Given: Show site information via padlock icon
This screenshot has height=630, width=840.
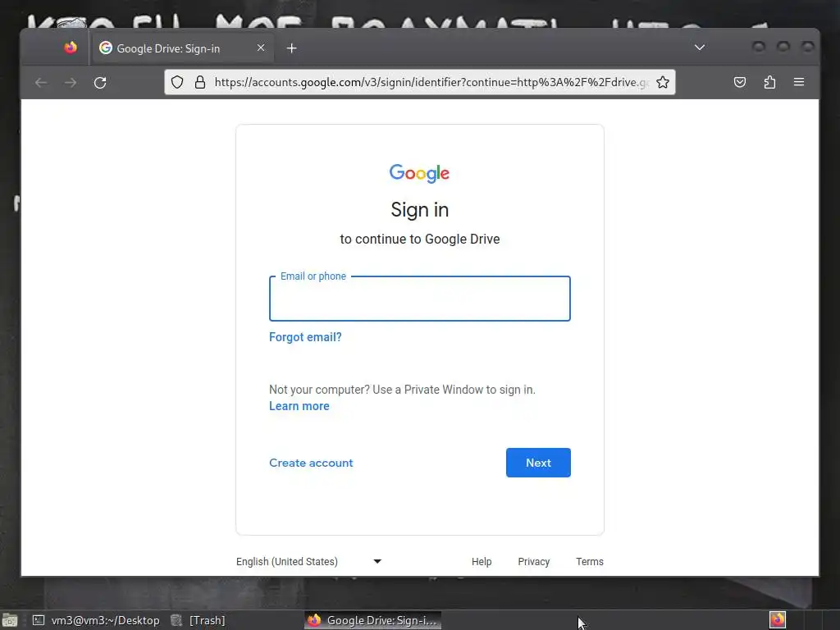Looking at the screenshot, I should click(x=200, y=82).
